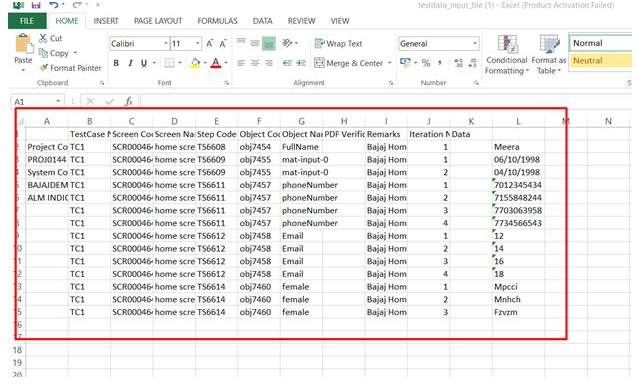
Task: Increase decimal places
Action: (x=459, y=63)
